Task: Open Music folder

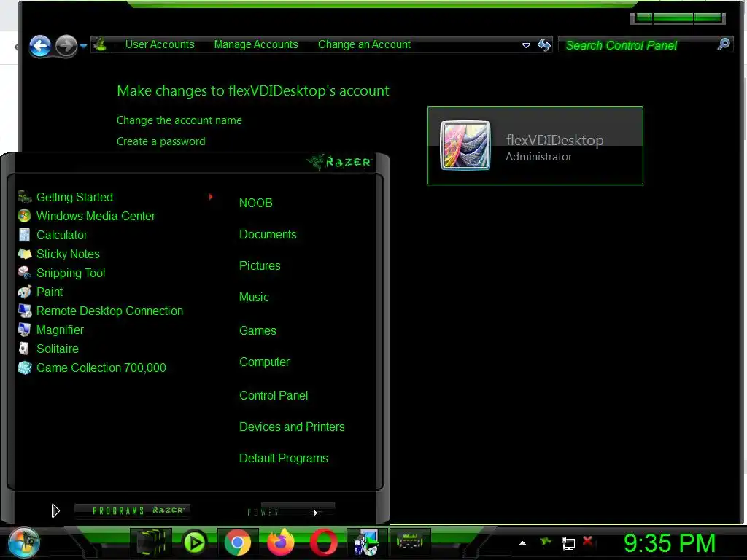Action: [x=254, y=297]
